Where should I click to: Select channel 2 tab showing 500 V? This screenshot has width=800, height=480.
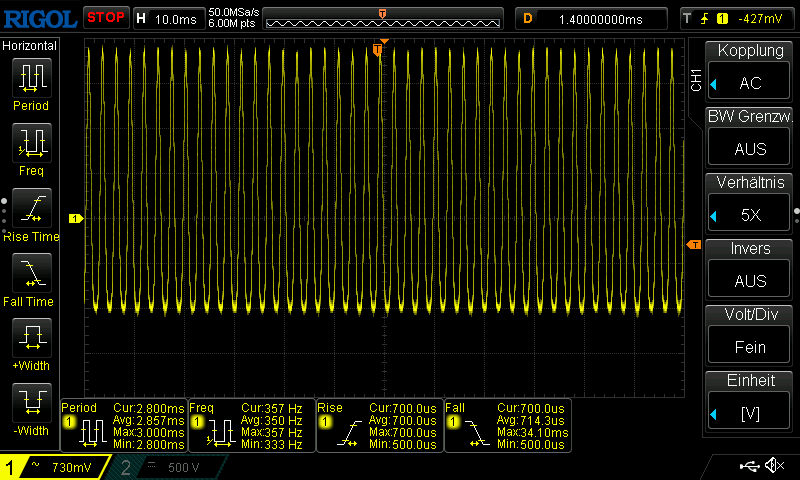[x=168, y=467]
